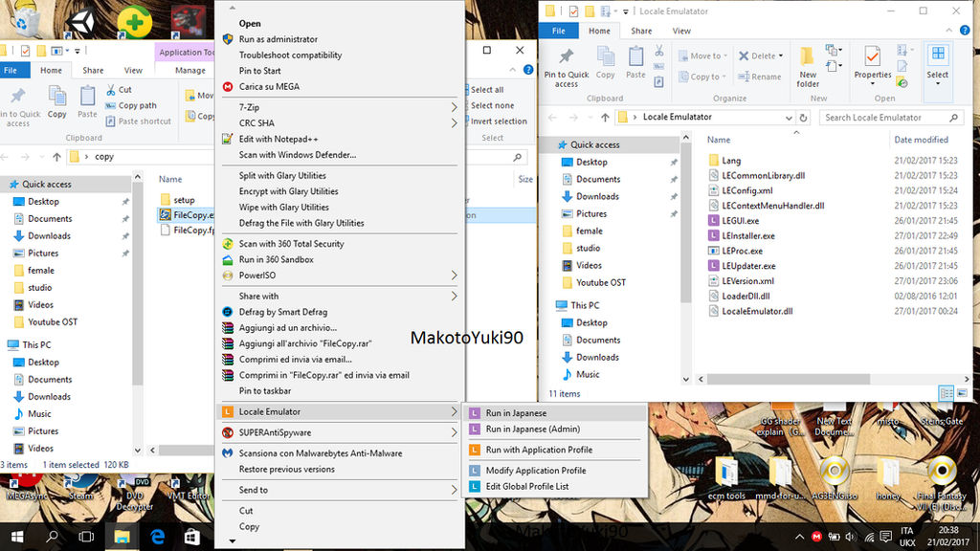980x551 pixels.
Task: Open the Share tab in Locale Emulator window
Action: [641, 31]
